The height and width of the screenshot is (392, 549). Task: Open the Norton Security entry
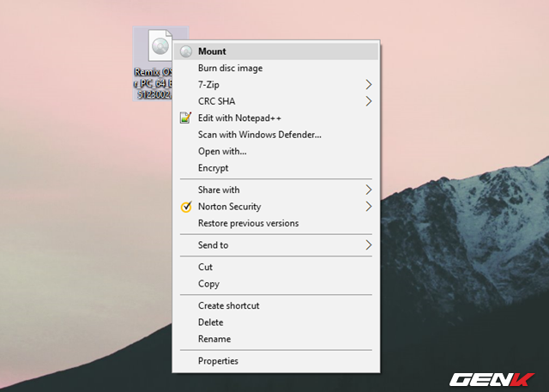point(276,207)
